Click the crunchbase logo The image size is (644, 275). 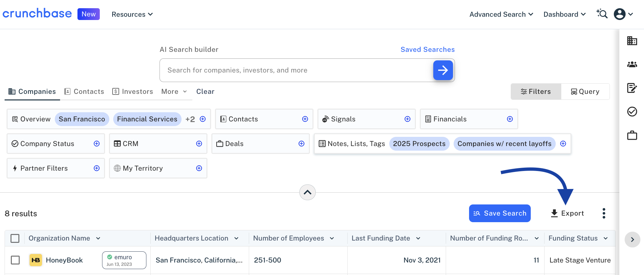click(37, 13)
